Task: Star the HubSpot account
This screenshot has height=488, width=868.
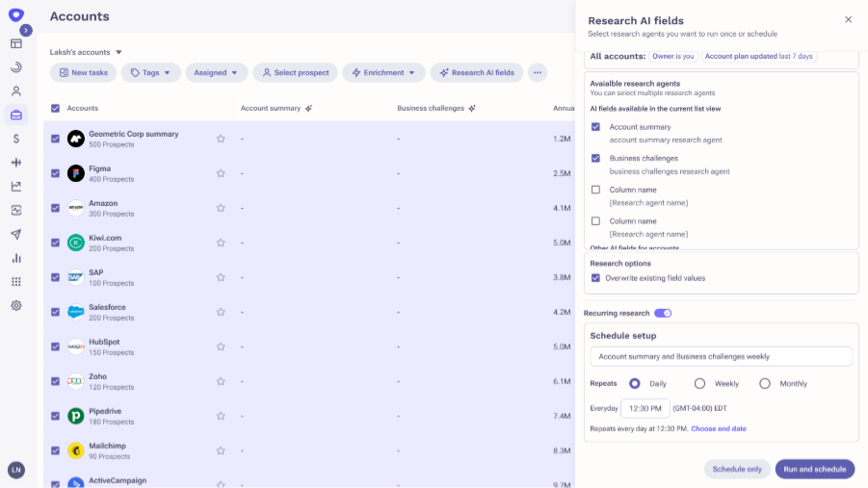Action: point(221,347)
